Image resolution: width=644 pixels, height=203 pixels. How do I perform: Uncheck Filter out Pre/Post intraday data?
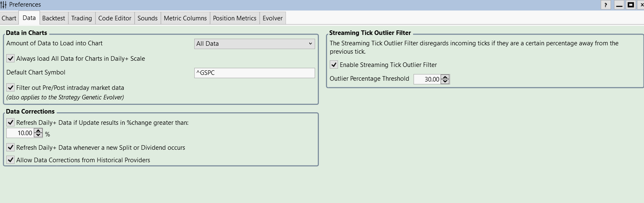(x=10, y=88)
